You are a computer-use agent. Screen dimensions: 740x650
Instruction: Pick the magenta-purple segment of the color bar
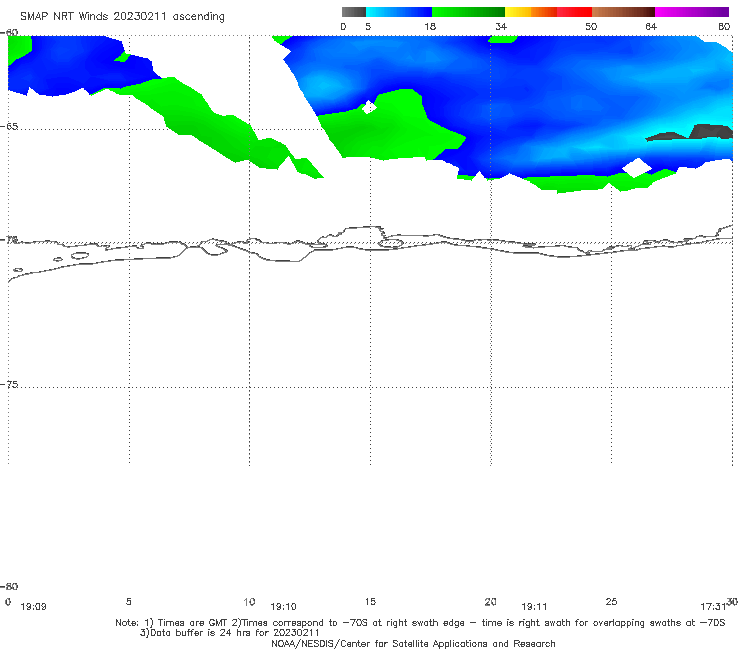(x=692, y=12)
